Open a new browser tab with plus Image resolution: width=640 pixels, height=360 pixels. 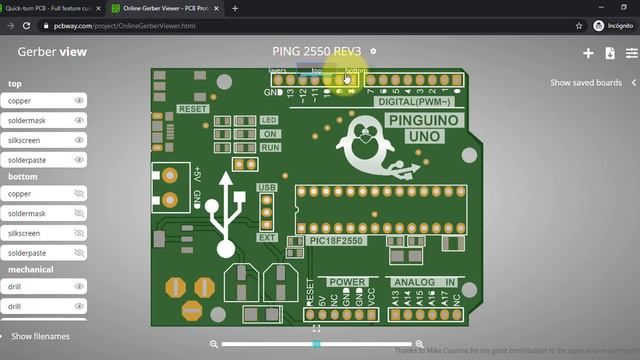tap(235, 8)
